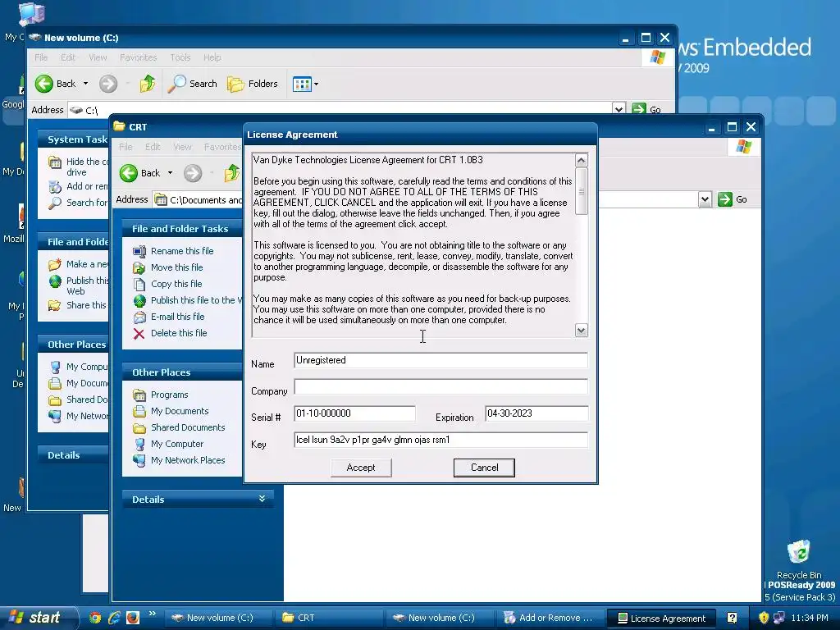Image resolution: width=840 pixels, height=630 pixels.
Task: Switch to License Agreement taskbar button
Action: click(660, 618)
